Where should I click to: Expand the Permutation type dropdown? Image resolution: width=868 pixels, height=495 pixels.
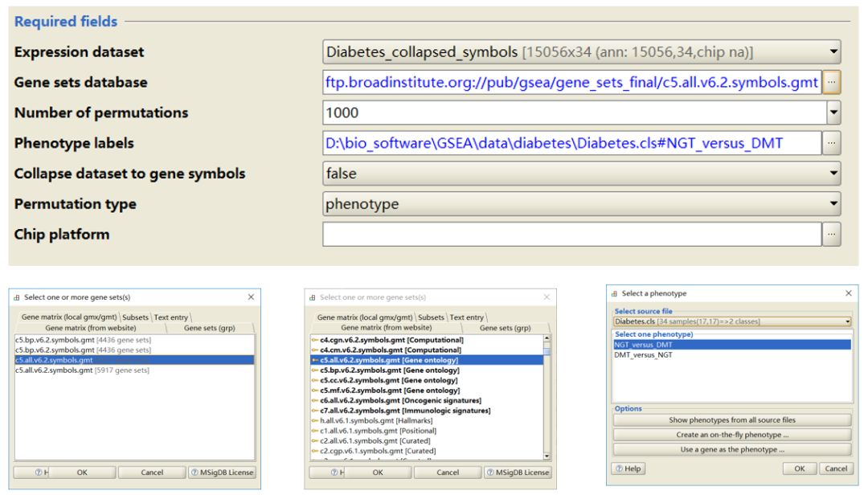833,204
